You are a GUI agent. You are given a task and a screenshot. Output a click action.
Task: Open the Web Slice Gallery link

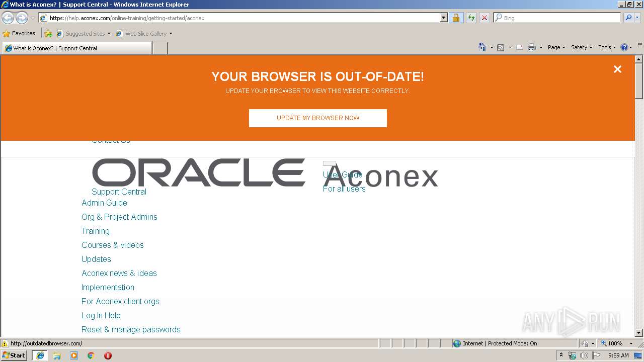pyautogui.click(x=144, y=34)
